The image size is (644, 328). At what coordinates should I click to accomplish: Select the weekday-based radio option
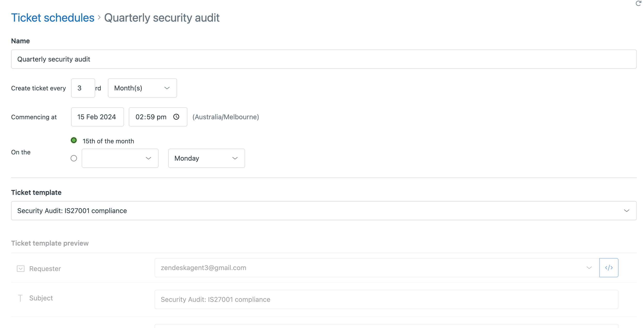[74, 158]
